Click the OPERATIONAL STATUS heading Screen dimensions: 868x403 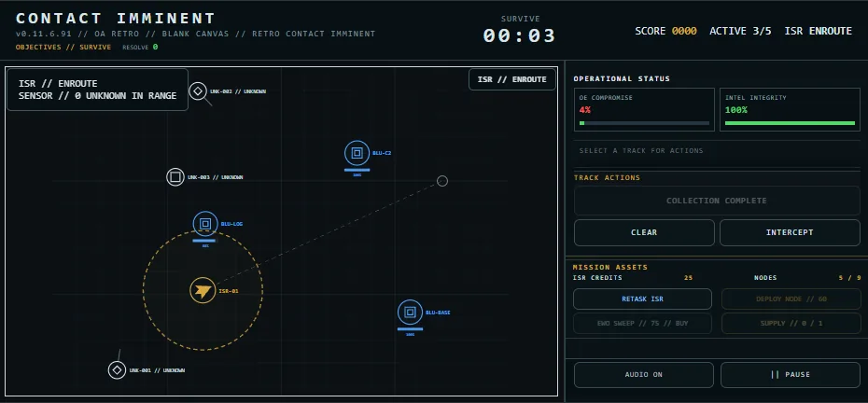coord(622,78)
